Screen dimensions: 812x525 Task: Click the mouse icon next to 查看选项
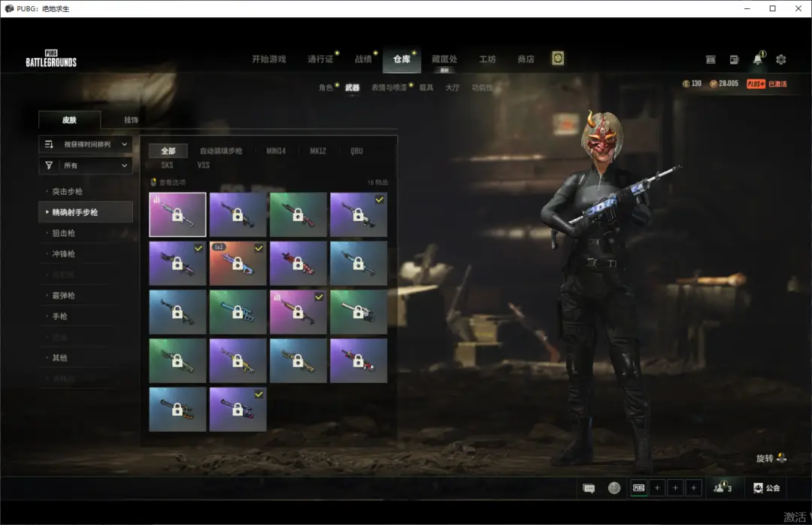(x=153, y=182)
